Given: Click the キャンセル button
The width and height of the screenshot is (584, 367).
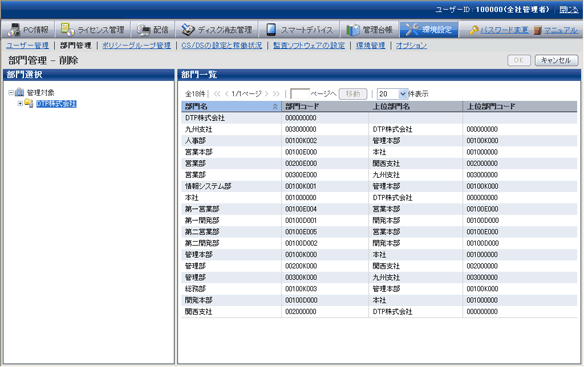Looking at the screenshot, I should click(556, 60).
